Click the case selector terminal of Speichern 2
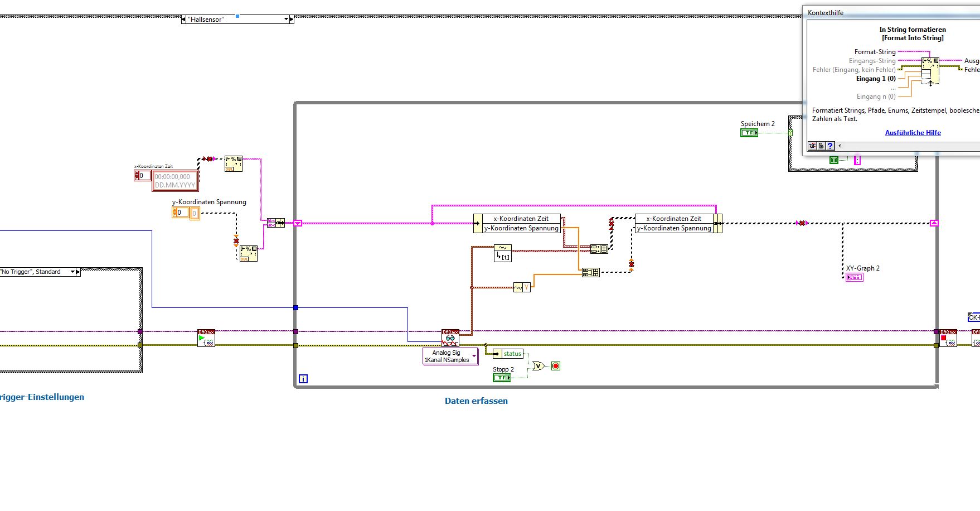980x511 pixels. coord(790,133)
